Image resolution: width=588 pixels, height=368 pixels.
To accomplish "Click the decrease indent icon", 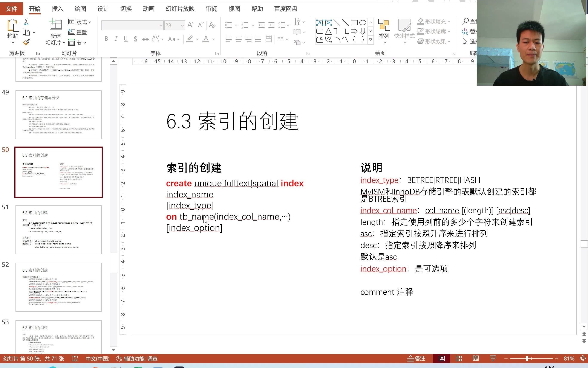I will coord(262,25).
